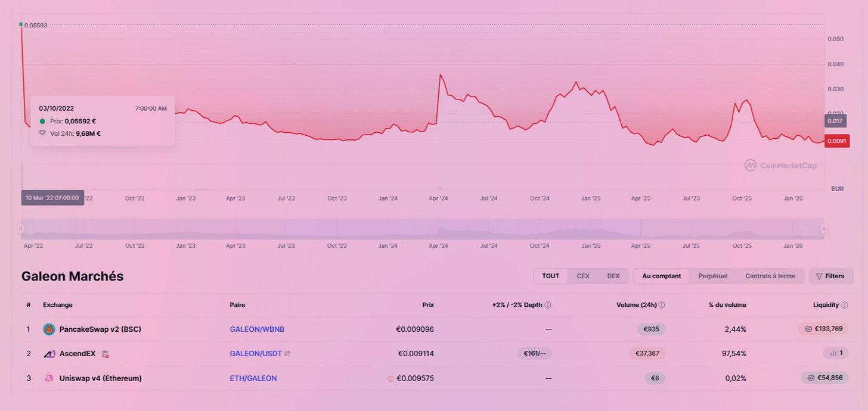Sort table by Paire column header
The image size is (868, 411).
click(x=237, y=305)
